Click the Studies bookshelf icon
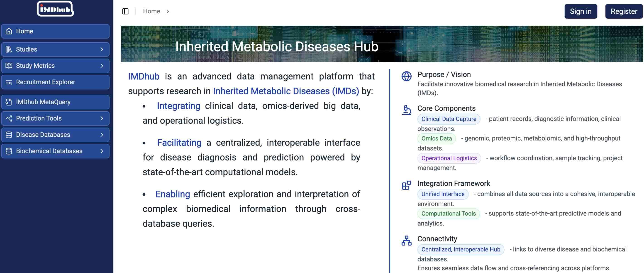 point(9,49)
